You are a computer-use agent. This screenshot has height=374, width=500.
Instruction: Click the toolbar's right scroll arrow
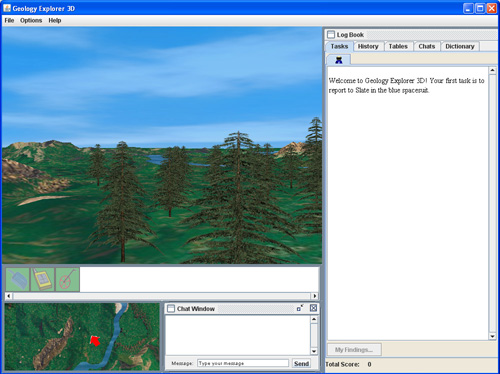point(314,296)
